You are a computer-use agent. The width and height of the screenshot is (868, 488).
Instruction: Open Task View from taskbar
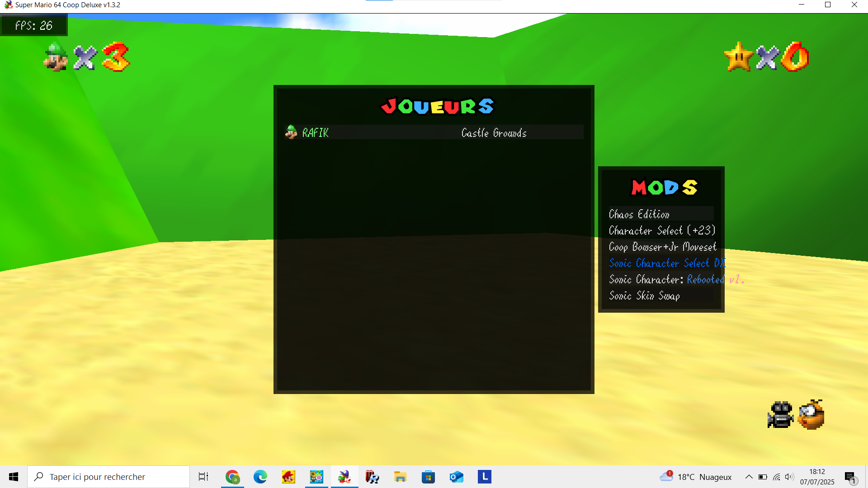(203, 477)
